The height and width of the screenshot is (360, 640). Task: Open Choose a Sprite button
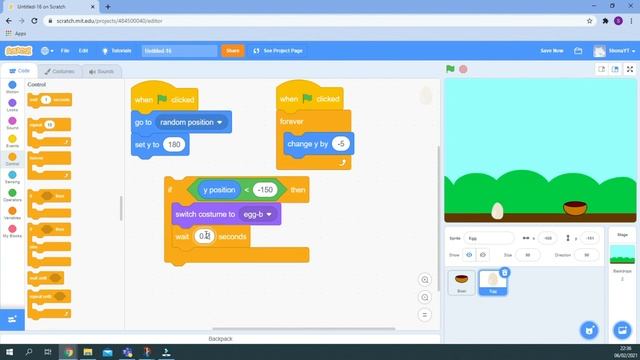click(589, 330)
